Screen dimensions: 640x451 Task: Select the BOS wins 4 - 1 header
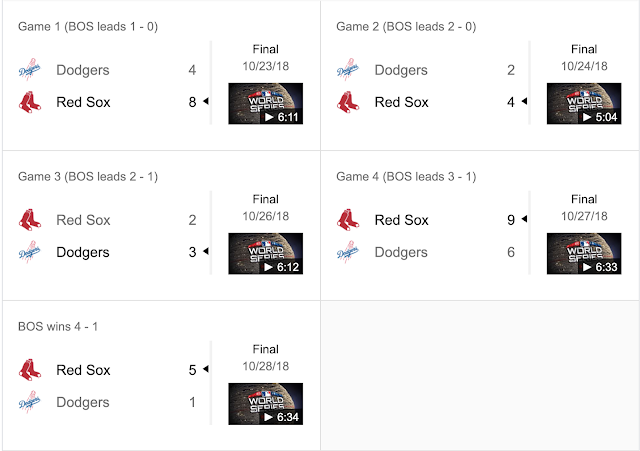pos(57,326)
